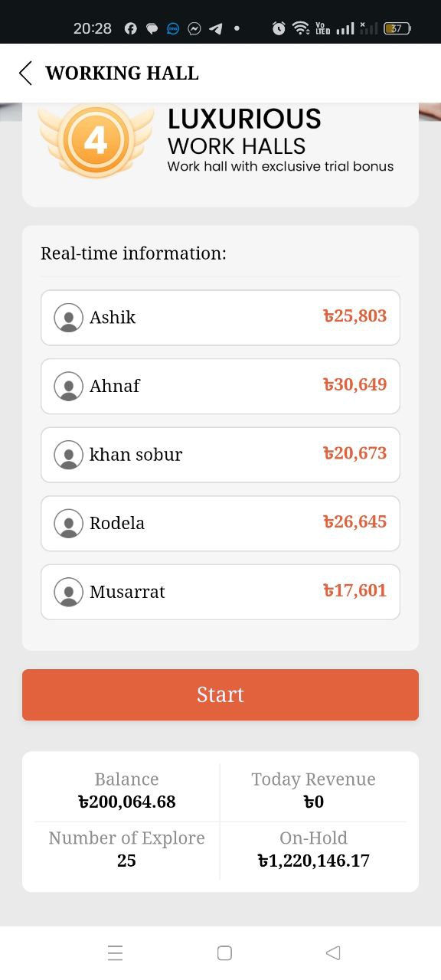The width and height of the screenshot is (441, 980).
Task: Tap Ahnaf's ৳30,649 amount
Action: 354,385
